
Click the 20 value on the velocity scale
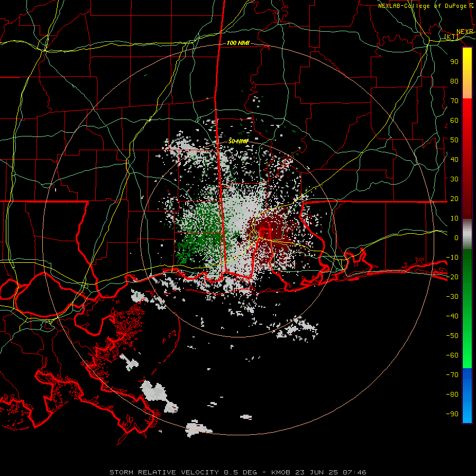pos(454,199)
